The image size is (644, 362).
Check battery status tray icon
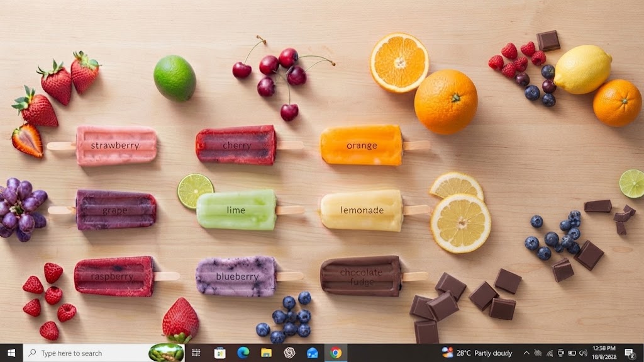572,353
